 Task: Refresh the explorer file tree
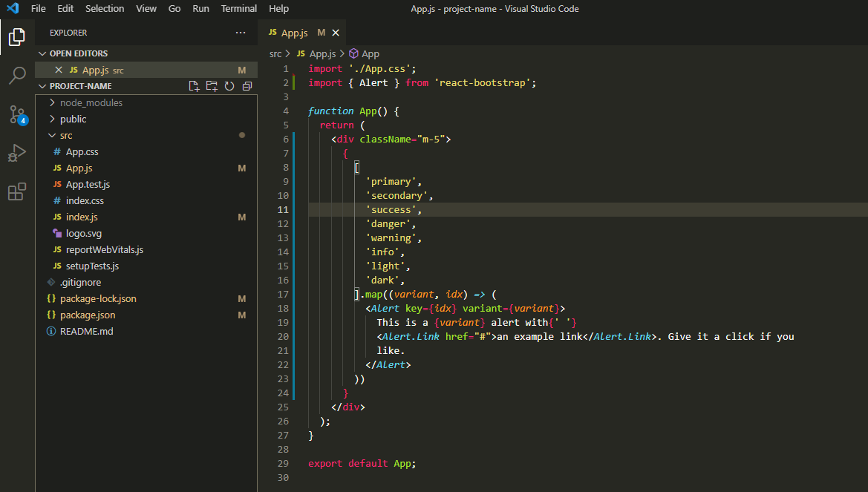pyautogui.click(x=229, y=86)
